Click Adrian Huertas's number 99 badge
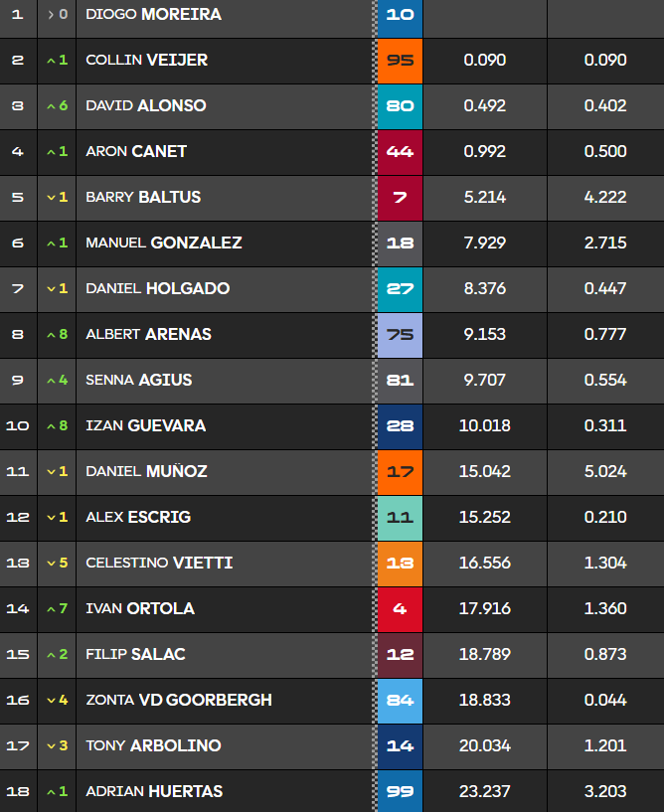Screen dimensions: 664x812 coord(400,792)
